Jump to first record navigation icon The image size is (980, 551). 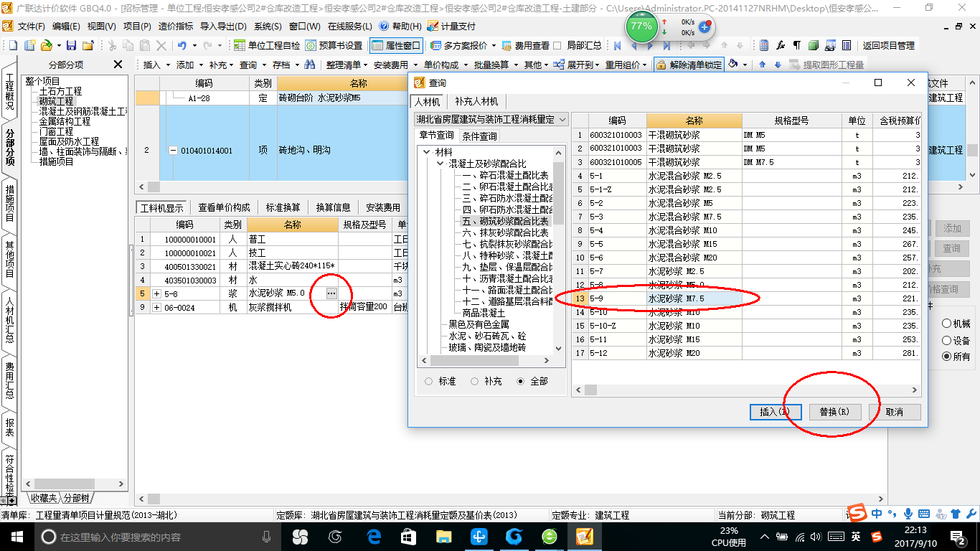coord(617,45)
